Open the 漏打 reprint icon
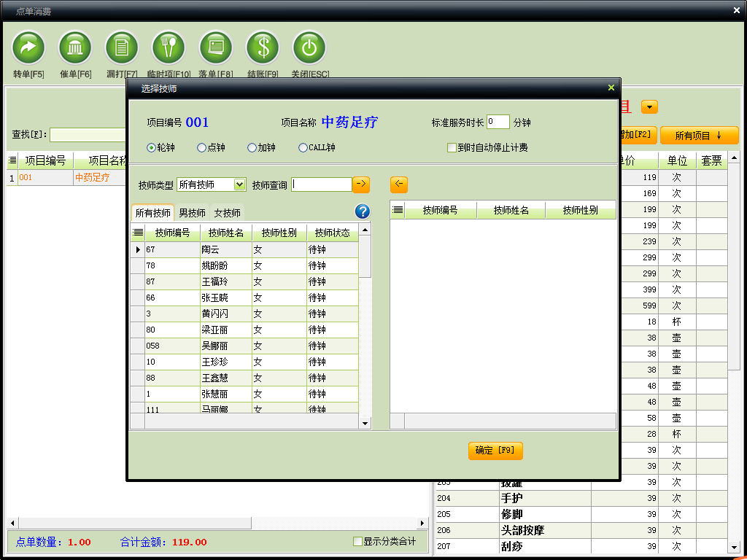Screen dimensions: 747x560 click(122, 47)
